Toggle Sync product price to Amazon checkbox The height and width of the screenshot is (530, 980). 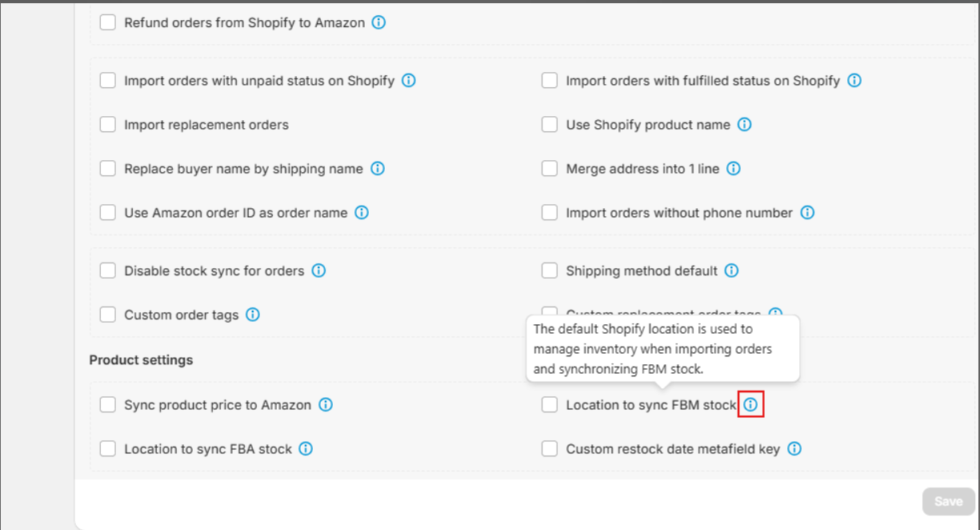coord(108,405)
